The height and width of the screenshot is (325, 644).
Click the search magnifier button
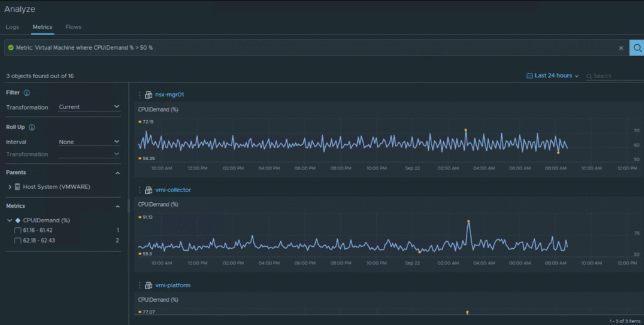[636, 48]
